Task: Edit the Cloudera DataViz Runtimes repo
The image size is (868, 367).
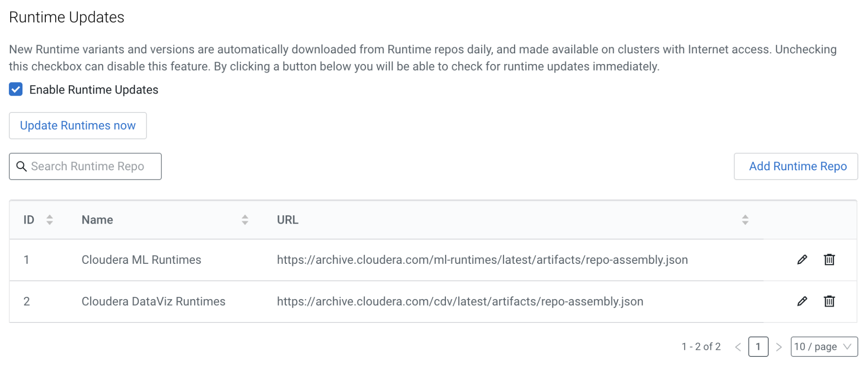Action: pos(802,301)
